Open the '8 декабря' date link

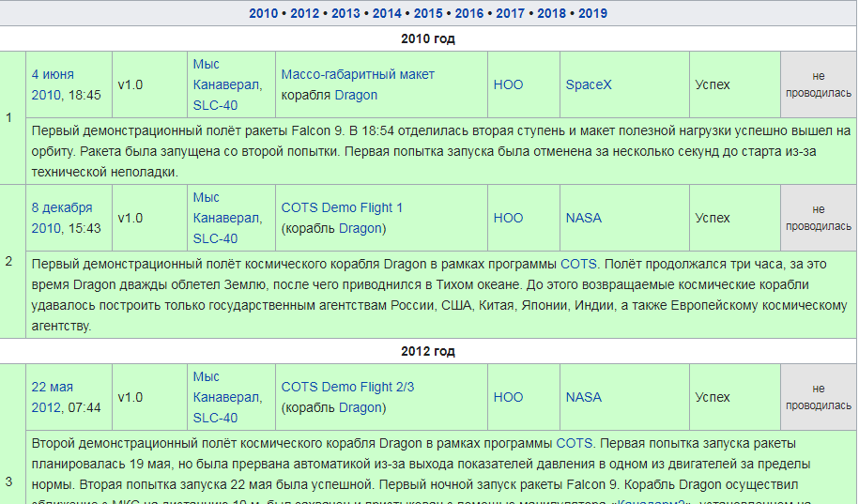[62, 207]
